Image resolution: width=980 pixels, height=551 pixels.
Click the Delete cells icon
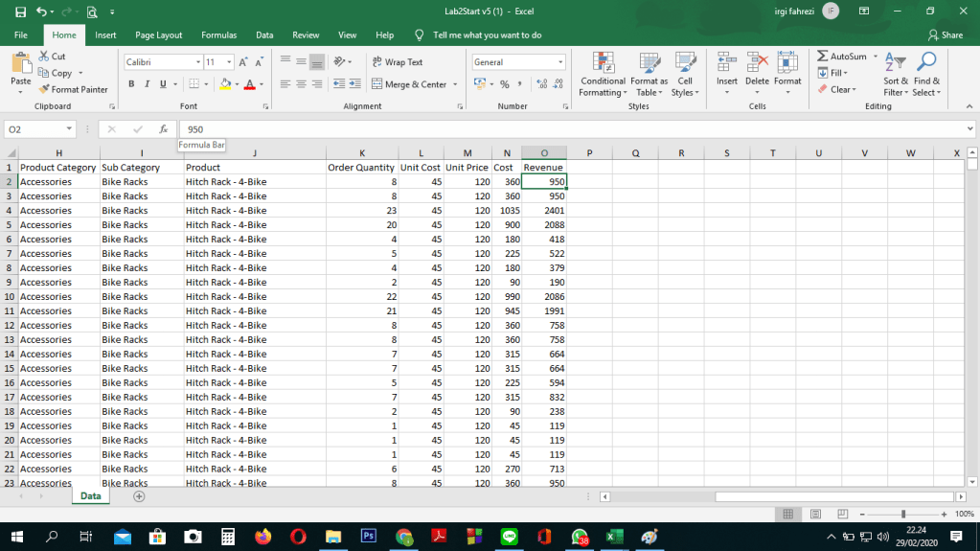[757, 63]
